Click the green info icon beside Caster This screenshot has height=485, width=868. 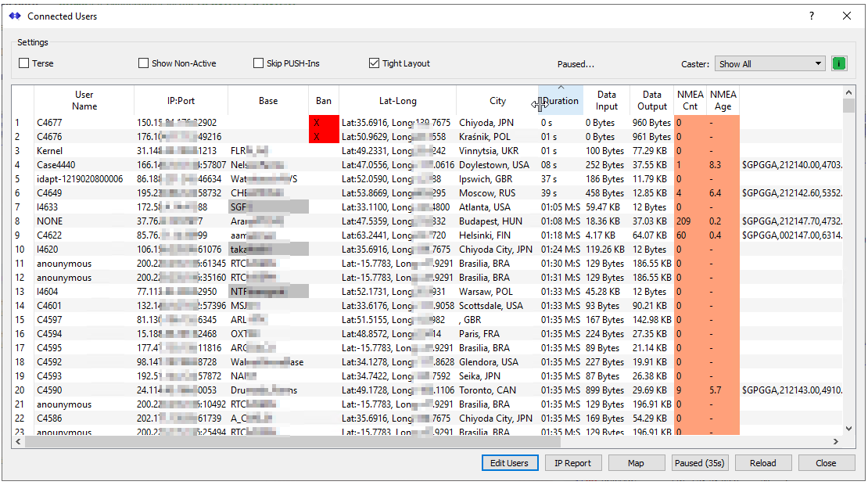pyautogui.click(x=839, y=64)
